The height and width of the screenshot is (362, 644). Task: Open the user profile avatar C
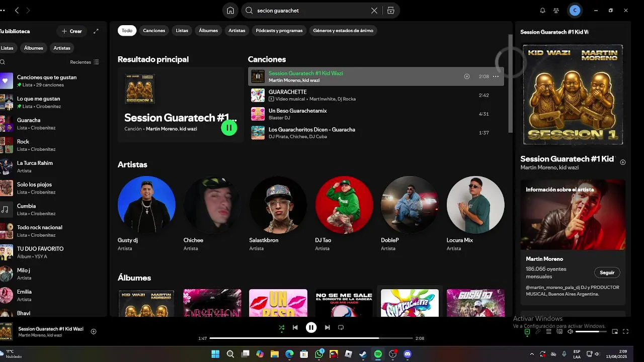(575, 10)
